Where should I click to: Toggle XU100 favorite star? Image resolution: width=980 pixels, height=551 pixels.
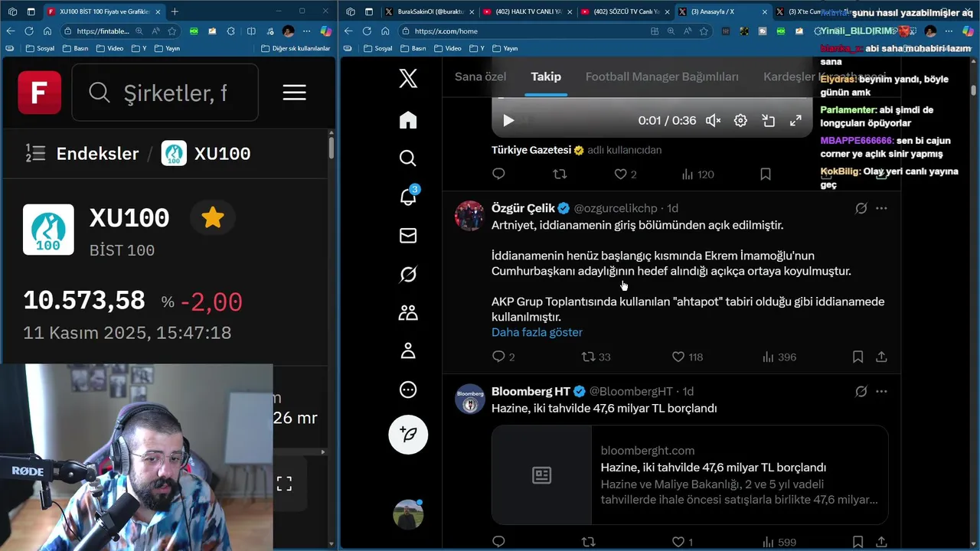point(212,218)
